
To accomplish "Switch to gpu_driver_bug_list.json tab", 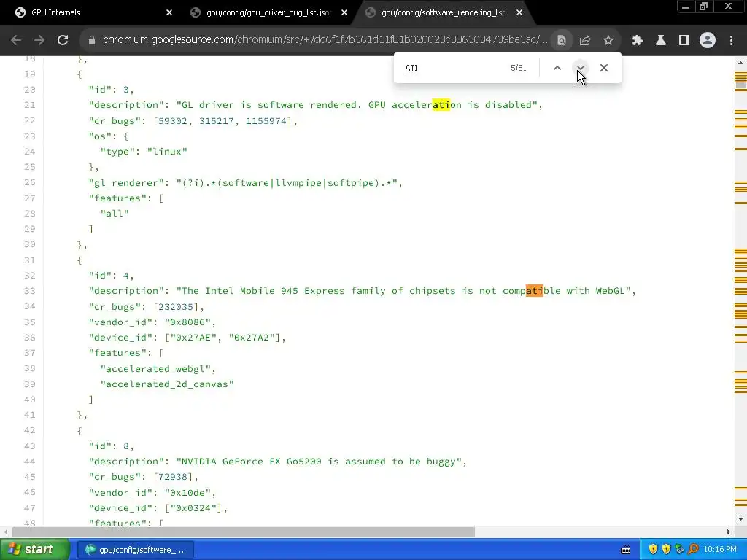I will [x=268, y=12].
